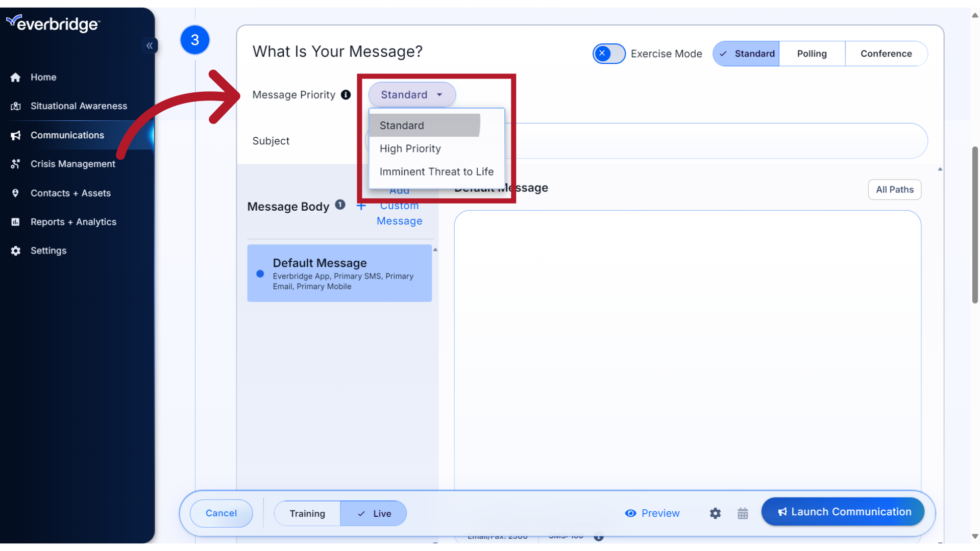This screenshot has height=551, width=980.
Task: Choose Imminent Threat to Life priority
Action: click(x=436, y=171)
